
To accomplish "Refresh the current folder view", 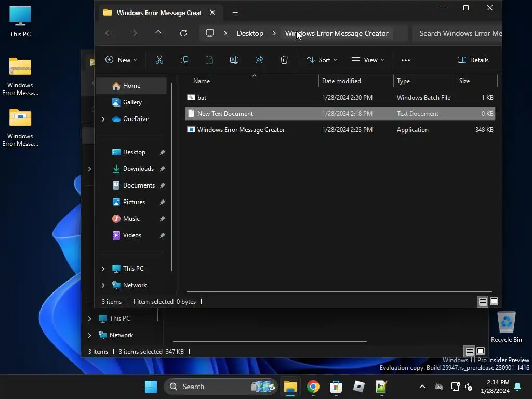I will click(183, 33).
